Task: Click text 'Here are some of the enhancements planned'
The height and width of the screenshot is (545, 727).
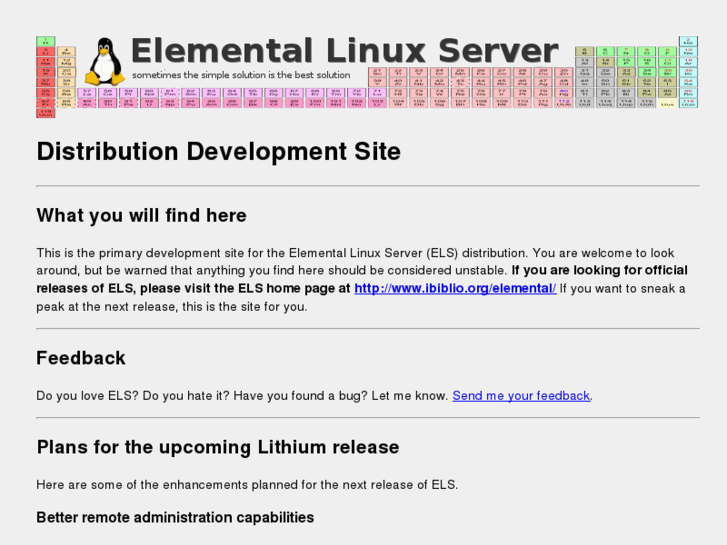Action: pyautogui.click(x=167, y=485)
